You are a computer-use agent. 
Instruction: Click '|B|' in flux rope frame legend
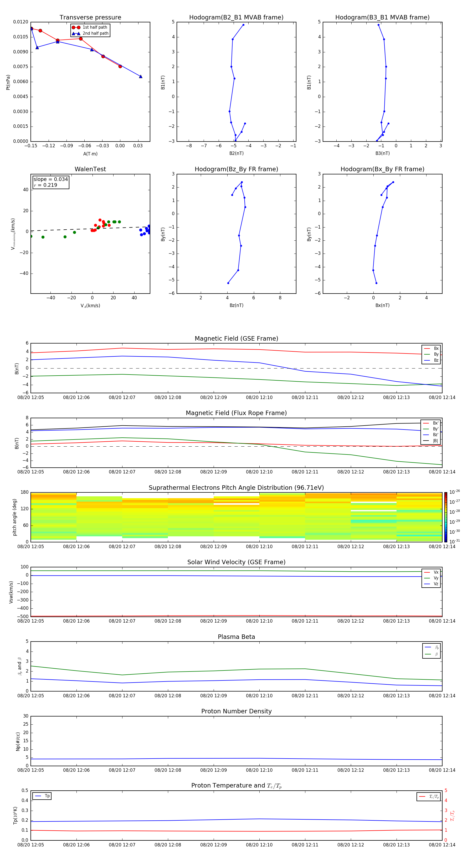tap(431, 441)
